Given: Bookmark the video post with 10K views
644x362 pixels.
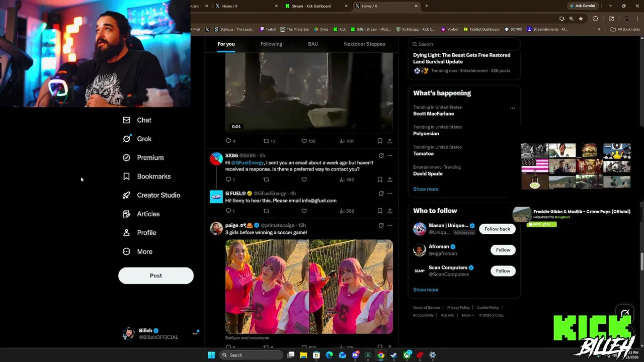Looking at the screenshot, I should (x=380, y=141).
